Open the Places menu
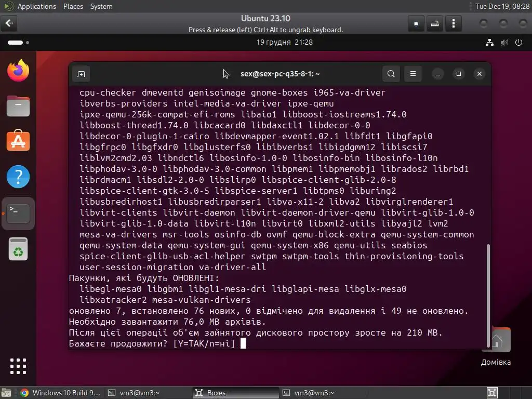This screenshot has width=532, height=399. 73,6
